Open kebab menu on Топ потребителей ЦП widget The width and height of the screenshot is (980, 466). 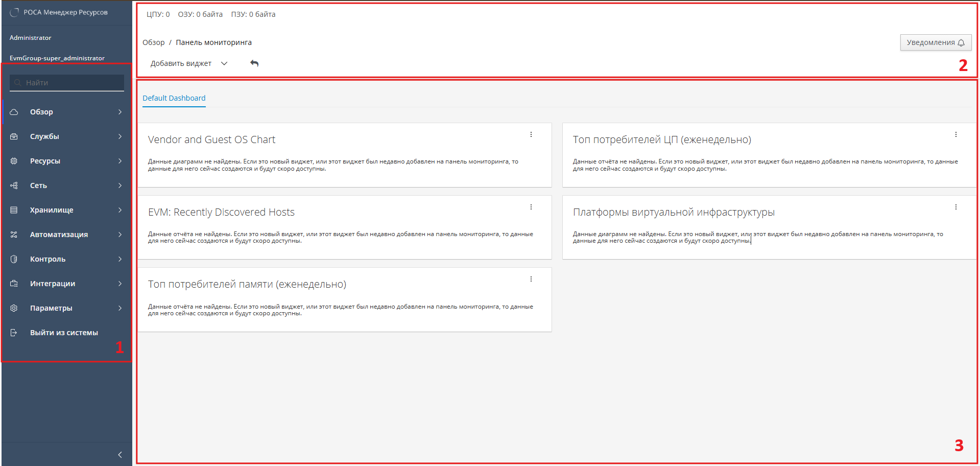click(955, 134)
